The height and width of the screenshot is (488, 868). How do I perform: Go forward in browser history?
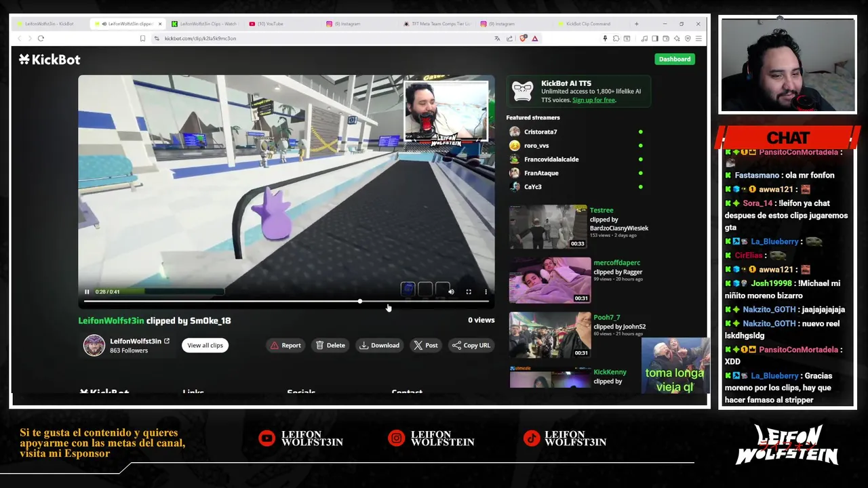point(29,39)
